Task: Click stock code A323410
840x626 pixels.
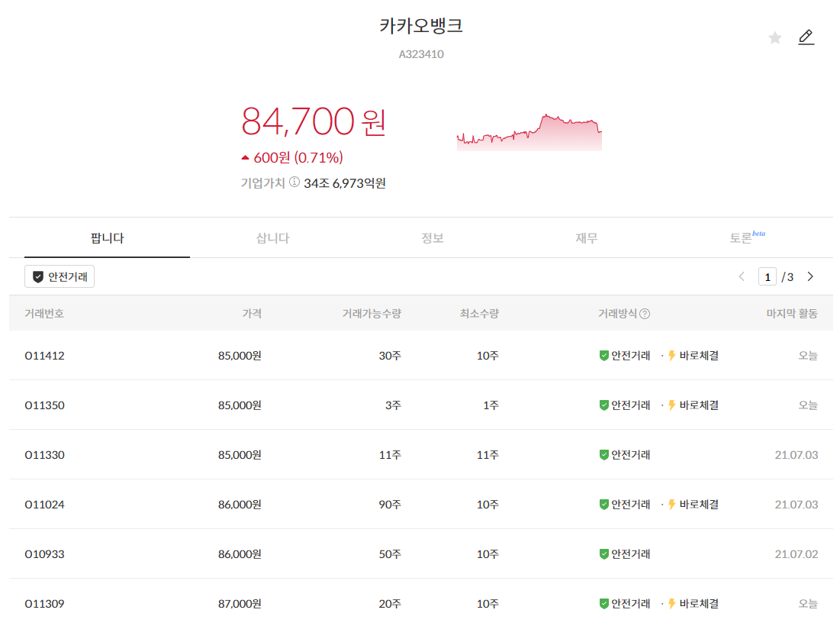Action: point(421,54)
